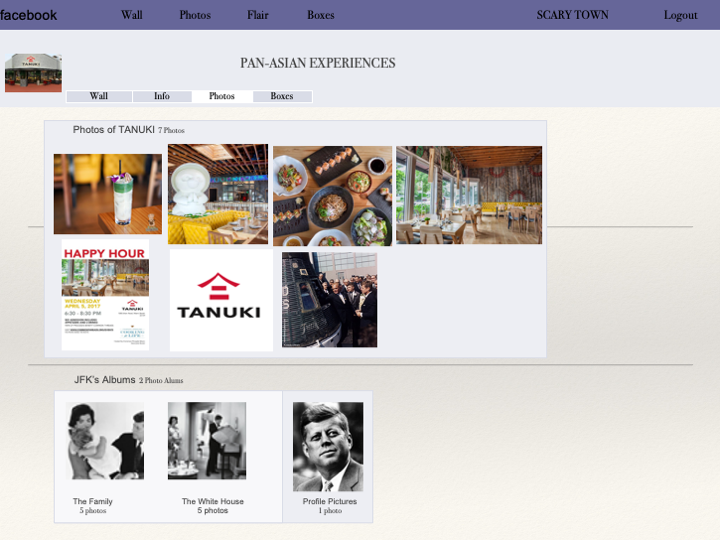Screen dimensions: 720x540
Task: Open Wall in the top navigation bar
Action: click(x=132, y=15)
